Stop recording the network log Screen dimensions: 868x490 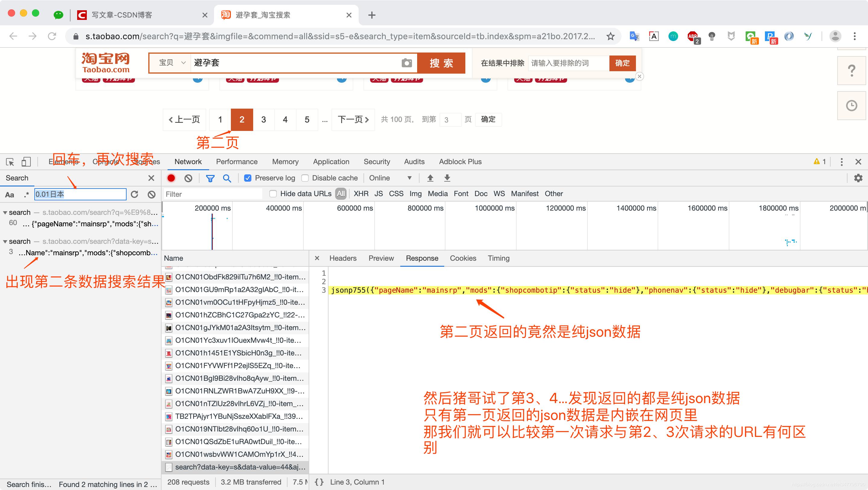point(171,178)
